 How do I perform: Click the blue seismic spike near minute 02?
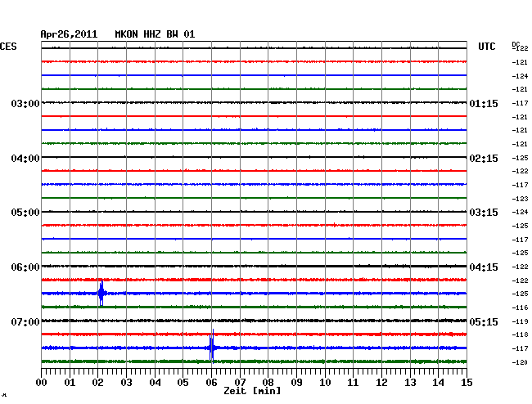click(101, 293)
